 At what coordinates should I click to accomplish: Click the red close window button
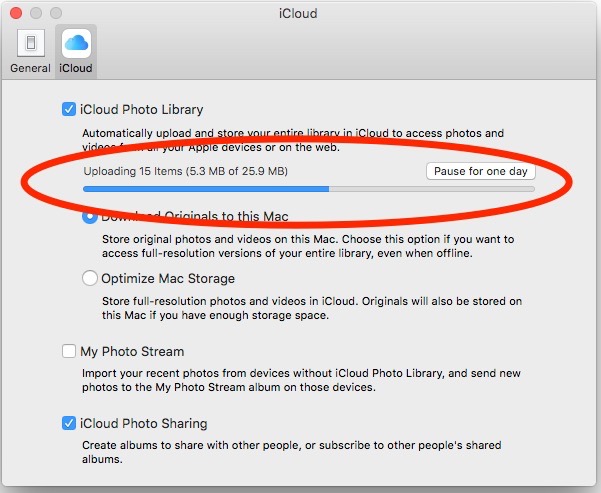click(x=16, y=13)
